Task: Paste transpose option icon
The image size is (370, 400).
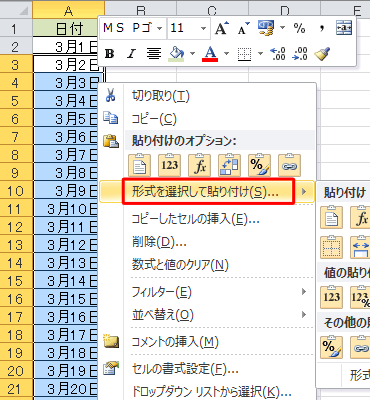Action: click(229, 165)
